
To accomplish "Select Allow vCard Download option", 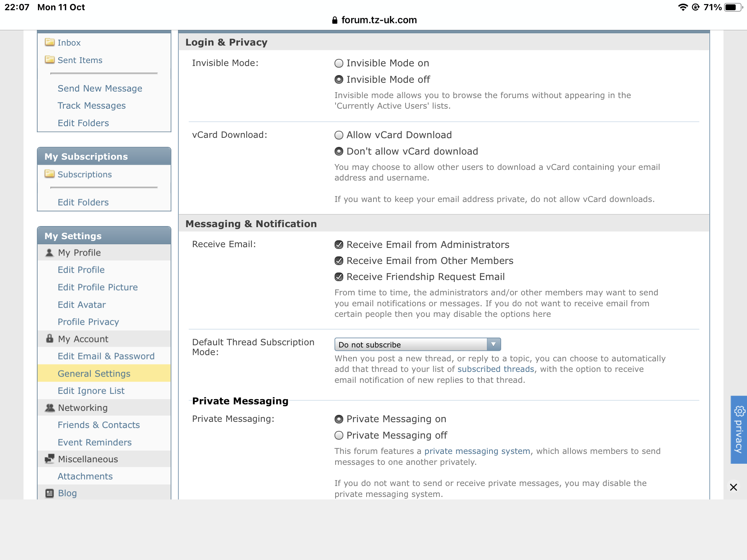I will [339, 135].
